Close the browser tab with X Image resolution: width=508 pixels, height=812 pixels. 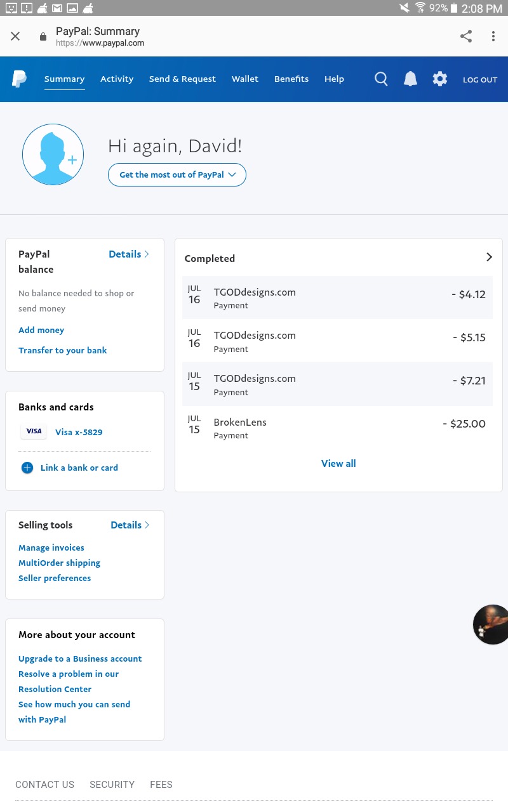tap(15, 36)
